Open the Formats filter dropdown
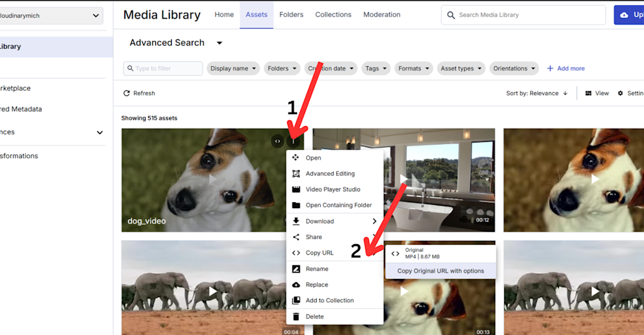The image size is (644, 335). pos(413,68)
